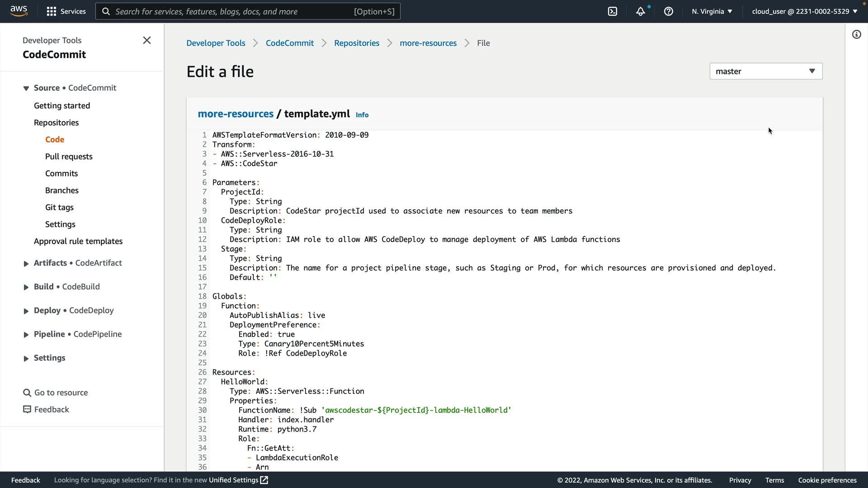Collapse the Source CodeCommit section
This screenshot has height=488, width=868.
click(x=26, y=88)
